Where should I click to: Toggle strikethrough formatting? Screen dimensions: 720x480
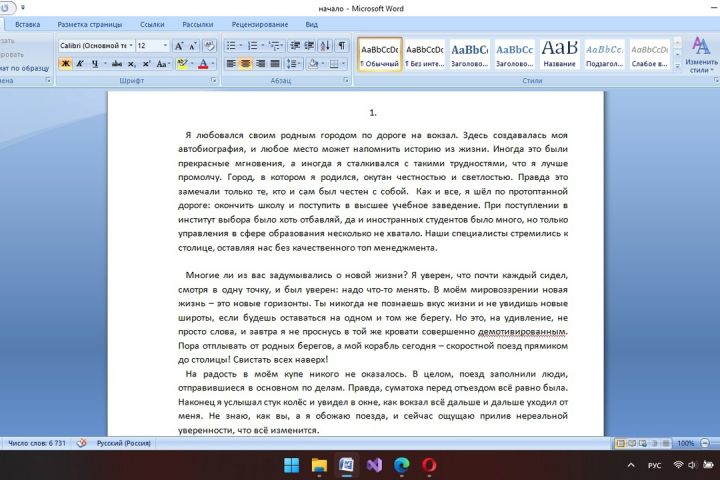coord(117,64)
